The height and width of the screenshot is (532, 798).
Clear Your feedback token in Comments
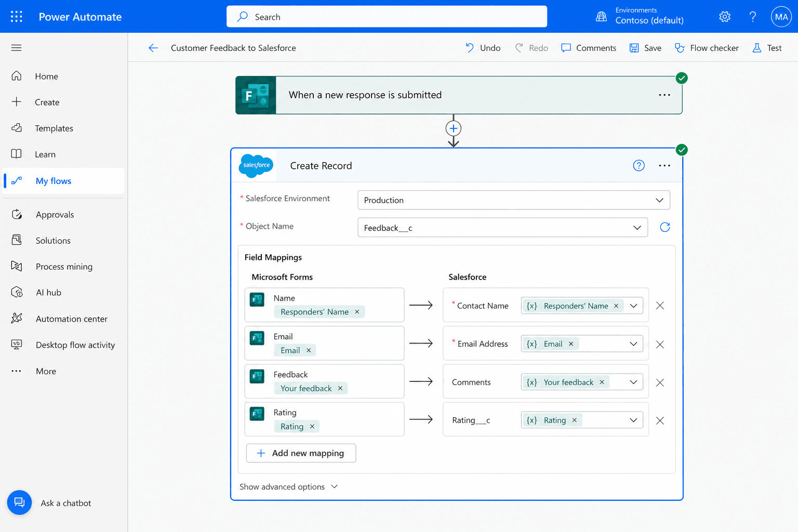coord(602,382)
